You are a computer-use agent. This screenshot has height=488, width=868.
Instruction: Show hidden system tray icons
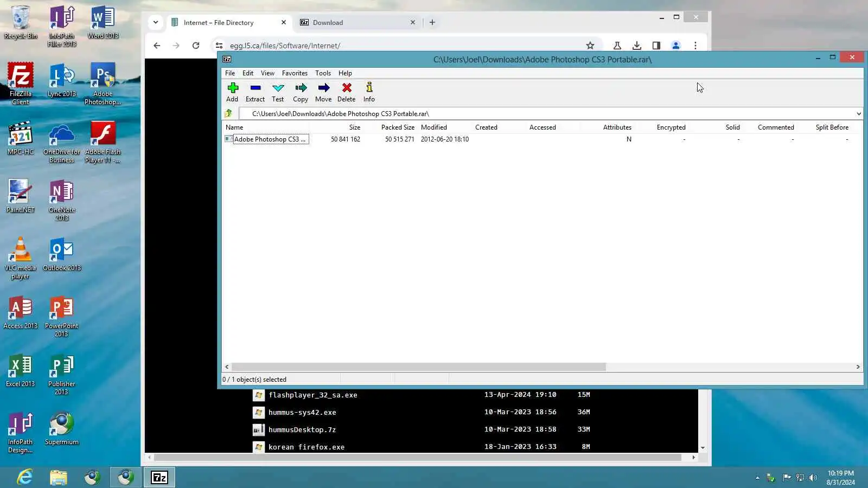coord(757,478)
